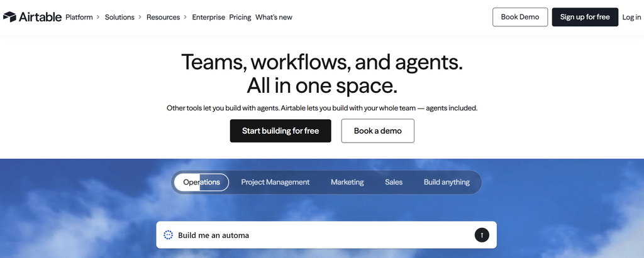The width and height of the screenshot is (644, 258).
Task: Go to the Enterprise page
Action: pos(209,17)
